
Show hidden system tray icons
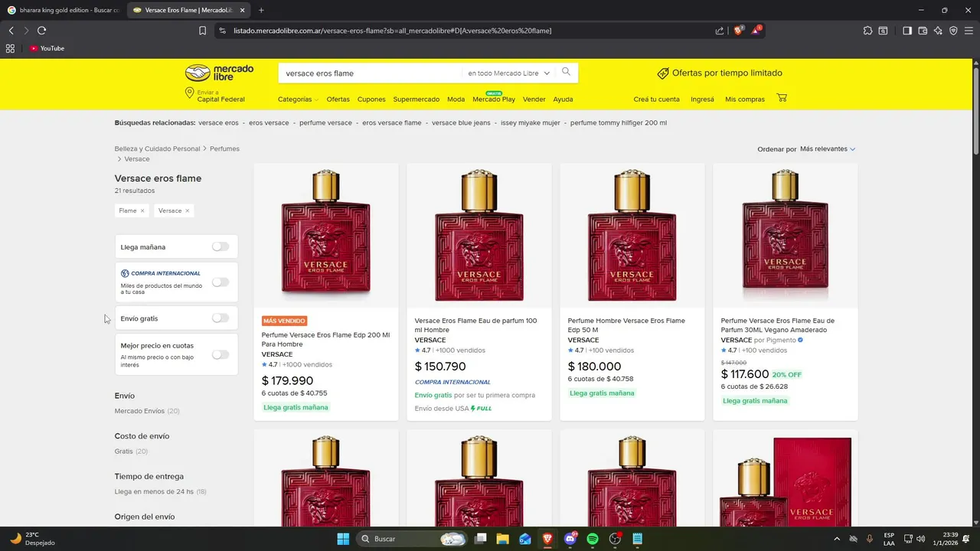(836, 539)
